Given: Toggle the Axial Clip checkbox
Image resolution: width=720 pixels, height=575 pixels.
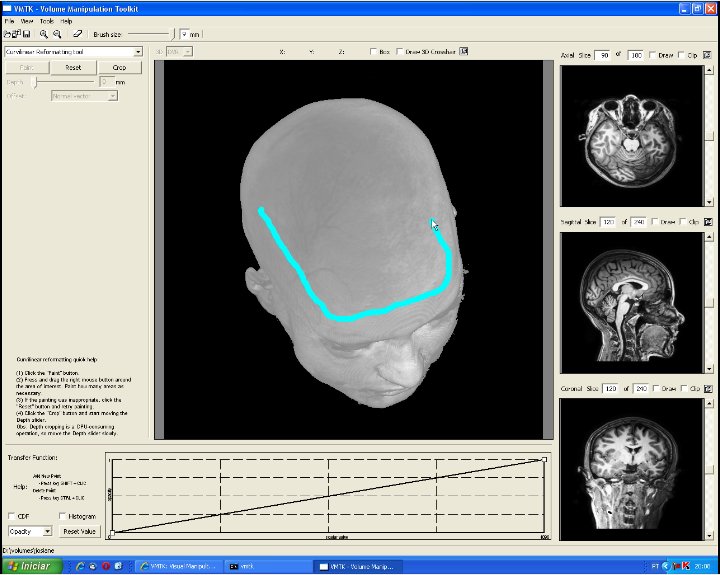Looking at the screenshot, I should [x=681, y=55].
